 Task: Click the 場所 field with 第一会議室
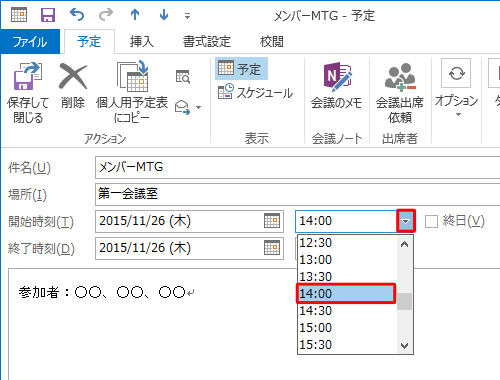pos(297,194)
